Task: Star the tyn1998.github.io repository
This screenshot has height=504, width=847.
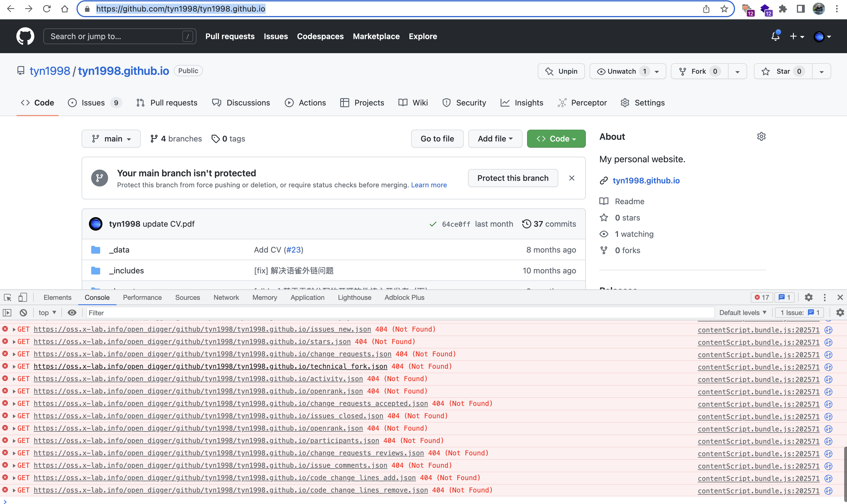Action: (x=783, y=71)
